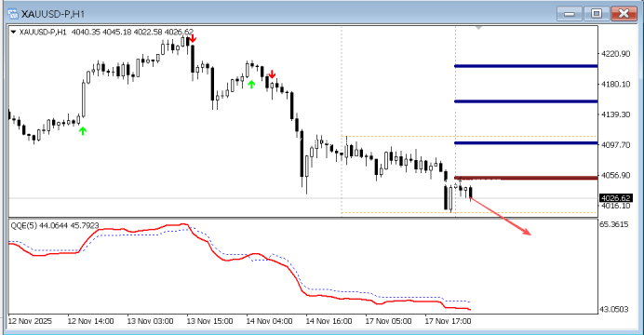This screenshot has width=644, height=335.
Task: Select the red sell arrow near 14 Nov 04:00
Action: 272,74
